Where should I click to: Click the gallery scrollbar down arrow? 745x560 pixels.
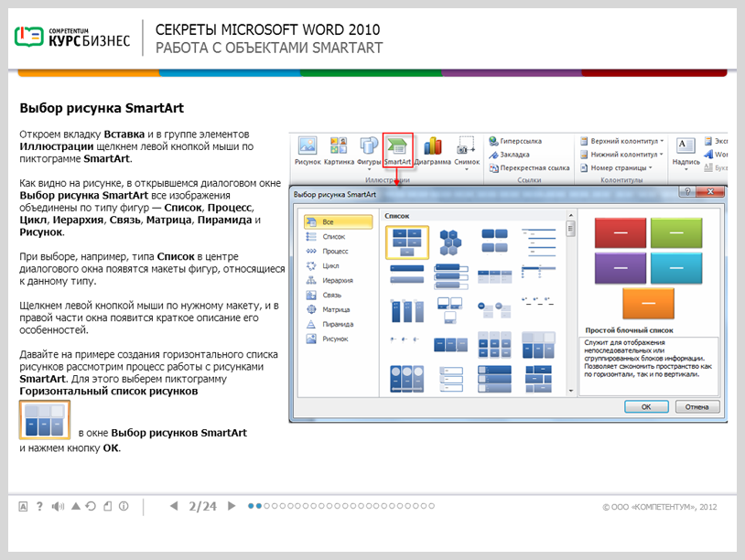coord(570,391)
